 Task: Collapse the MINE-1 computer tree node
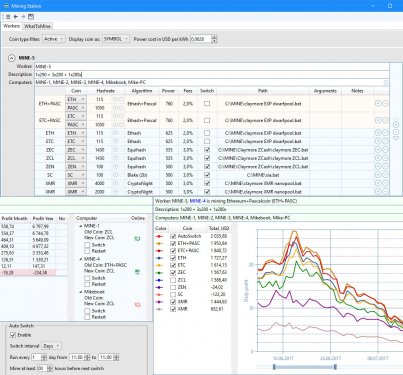coord(81,226)
